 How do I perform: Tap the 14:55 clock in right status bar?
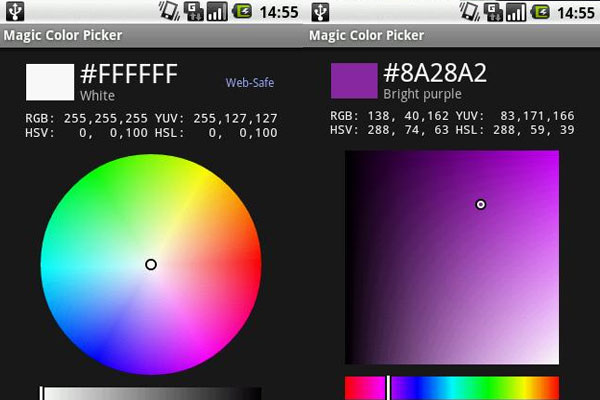[576, 12]
